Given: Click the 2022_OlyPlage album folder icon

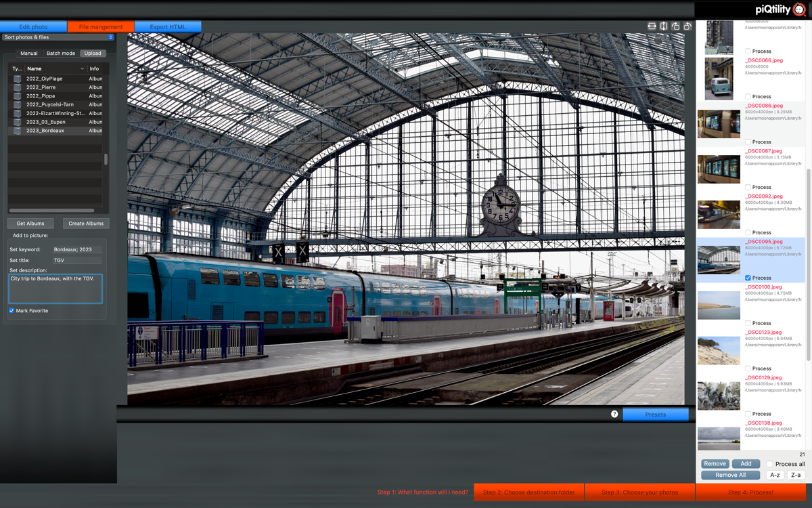Looking at the screenshot, I should 17,79.
